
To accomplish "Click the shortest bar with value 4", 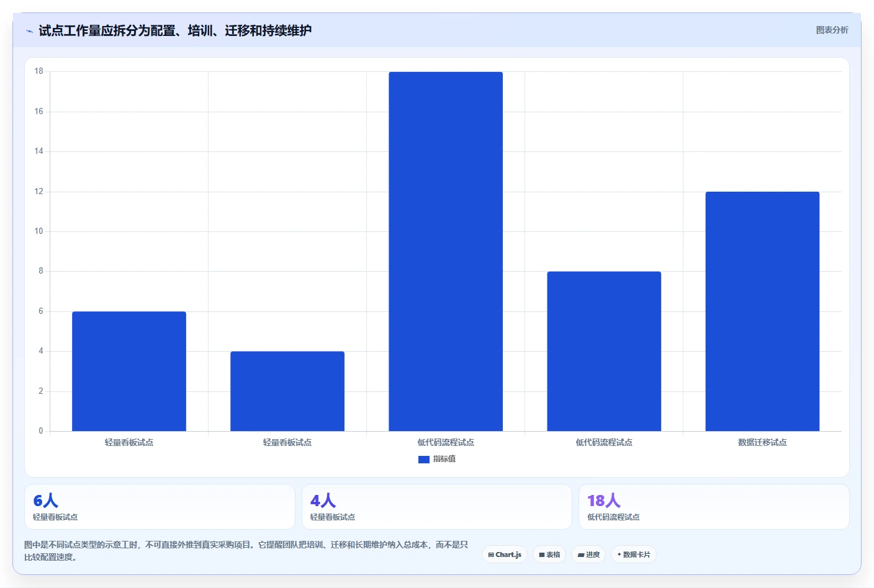I will pos(287,391).
